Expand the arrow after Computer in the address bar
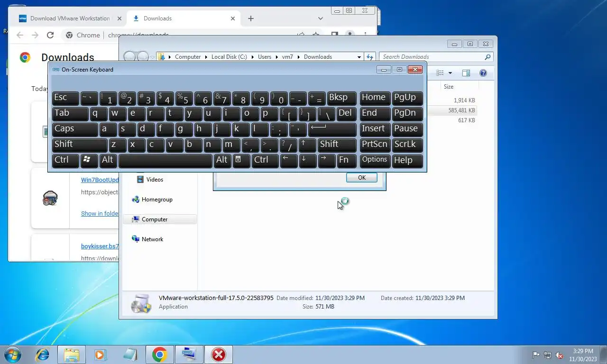This screenshot has height=364, width=607. tap(206, 57)
